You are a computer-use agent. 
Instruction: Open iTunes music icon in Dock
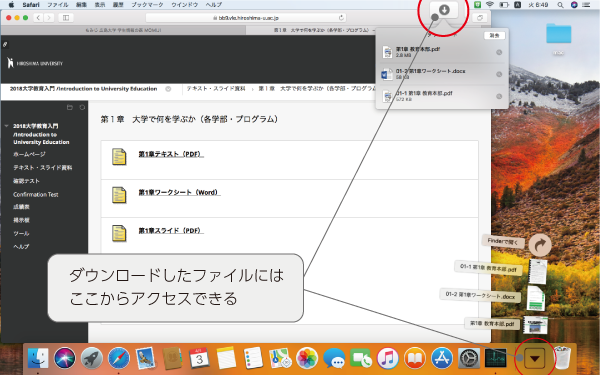pos(388,359)
